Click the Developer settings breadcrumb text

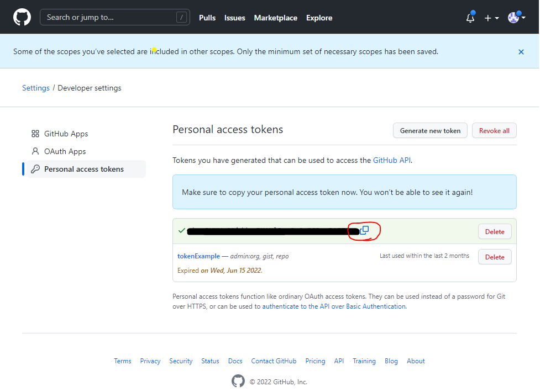tap(90, 88)
